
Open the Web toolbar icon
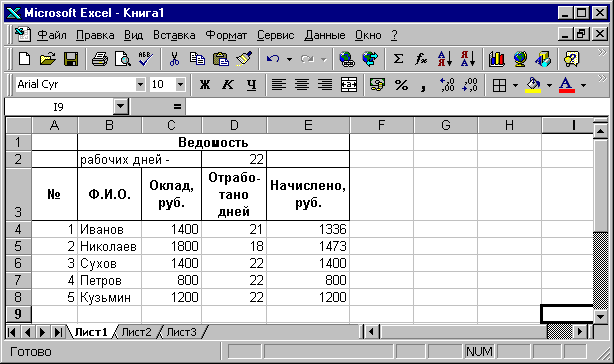tap(370, 59)
